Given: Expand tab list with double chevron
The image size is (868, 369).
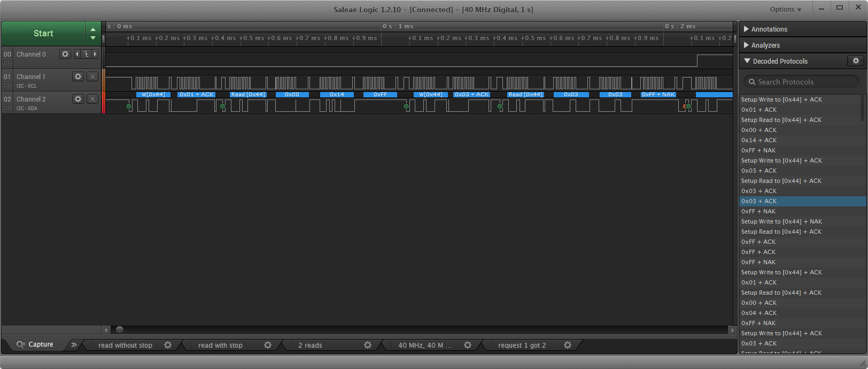Looking at the screenshot, I should (x=74, y=344).
